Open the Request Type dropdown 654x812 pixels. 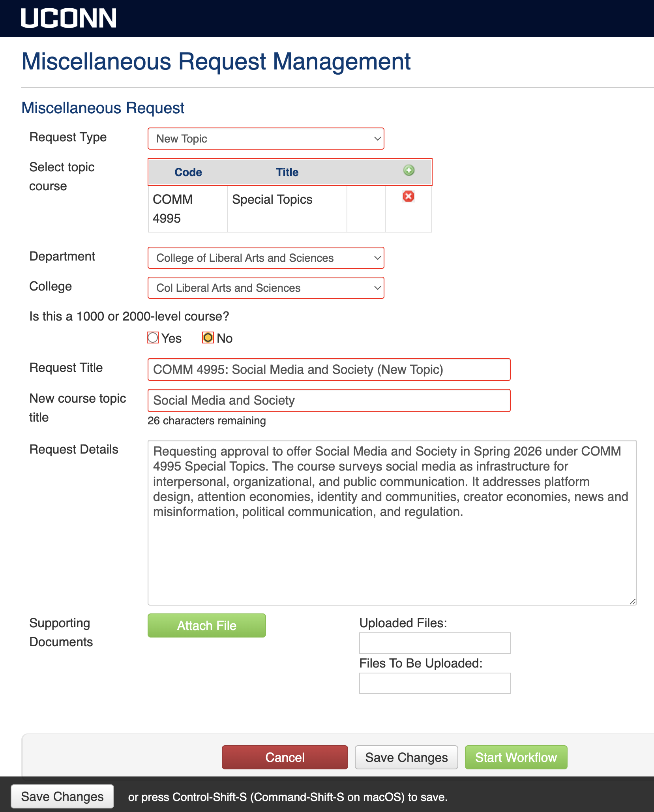pos(266,139)
